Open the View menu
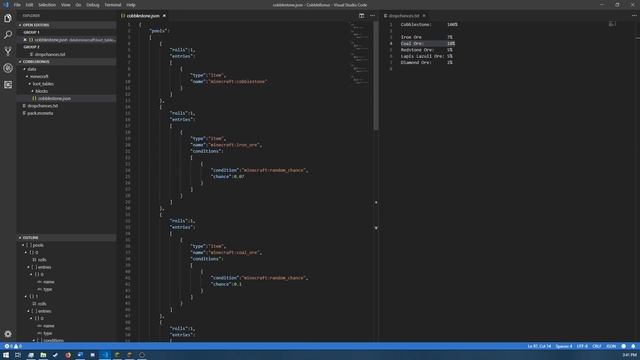Viewport: 640px width, 360px height. [x=65, y=5]
